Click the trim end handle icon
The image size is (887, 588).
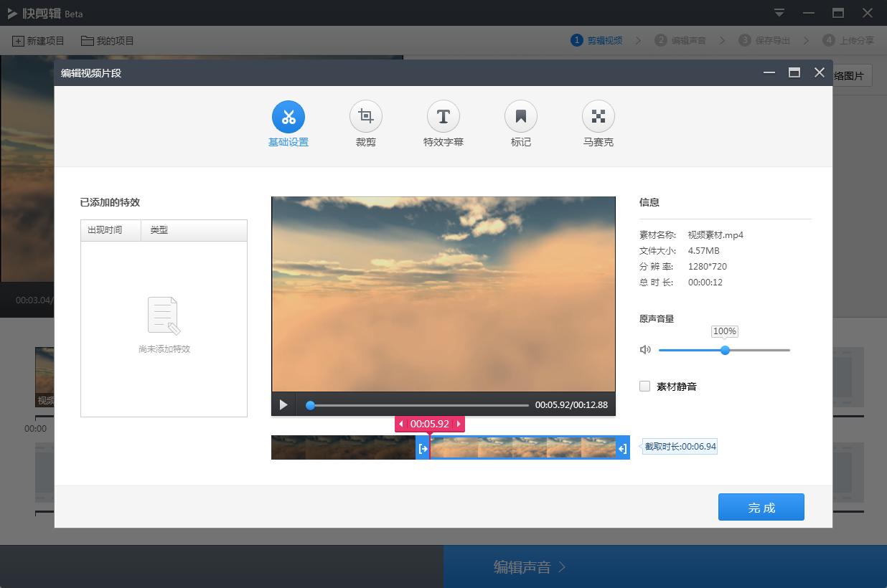[622, 449]
